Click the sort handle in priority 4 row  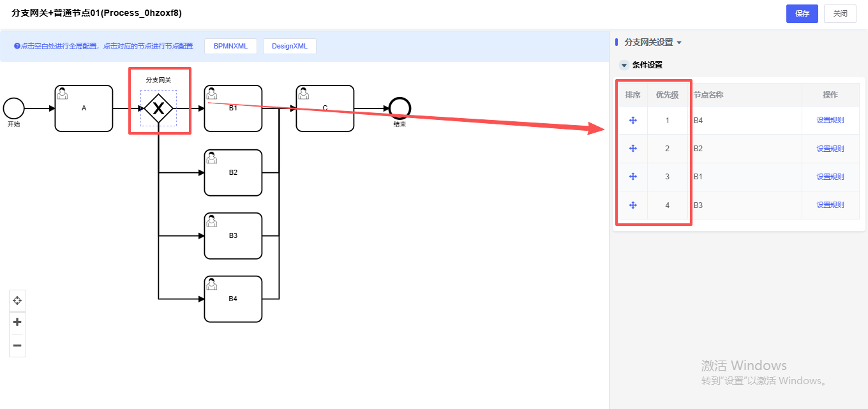point(633,205)
